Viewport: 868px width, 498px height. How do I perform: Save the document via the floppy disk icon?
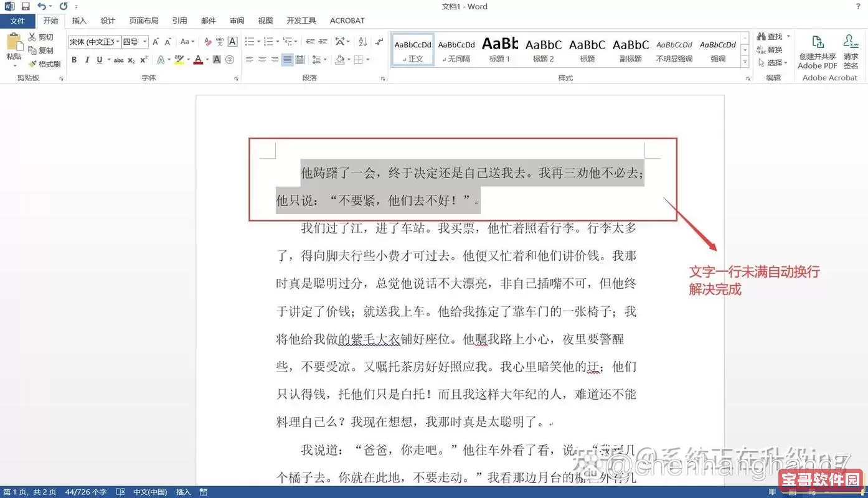[x=26, y=6]
